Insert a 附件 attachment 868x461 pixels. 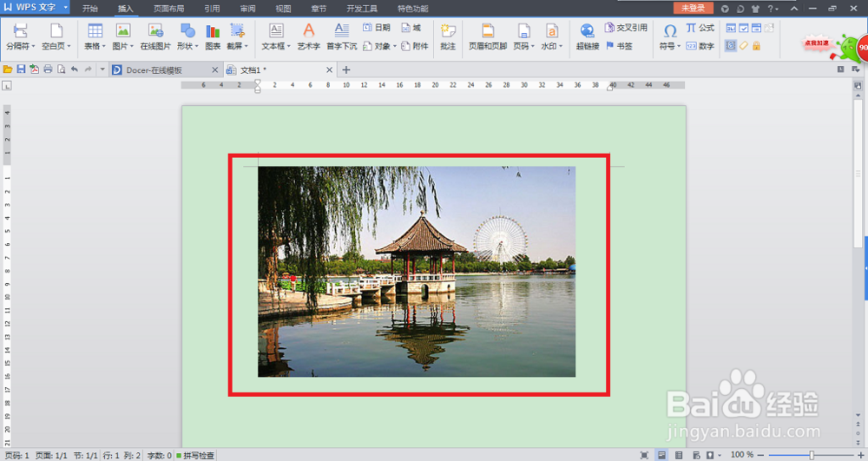(x=415, y=46)
